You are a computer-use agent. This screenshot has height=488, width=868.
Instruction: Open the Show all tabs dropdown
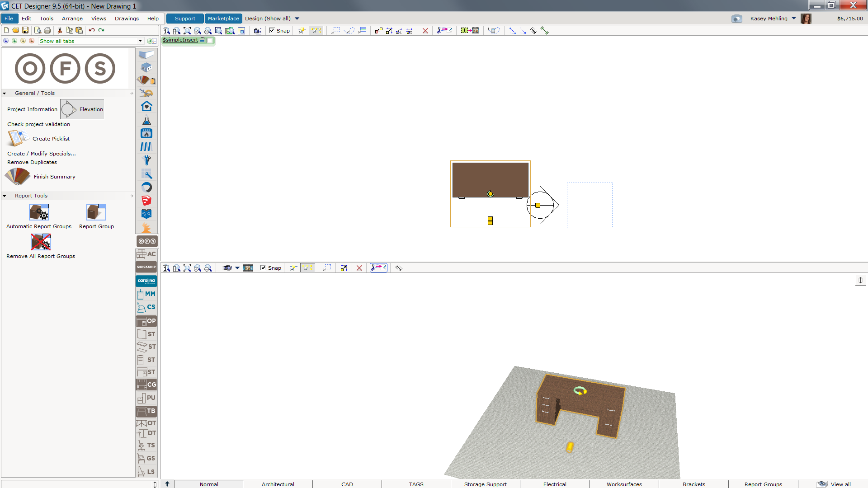coord(141,41)
